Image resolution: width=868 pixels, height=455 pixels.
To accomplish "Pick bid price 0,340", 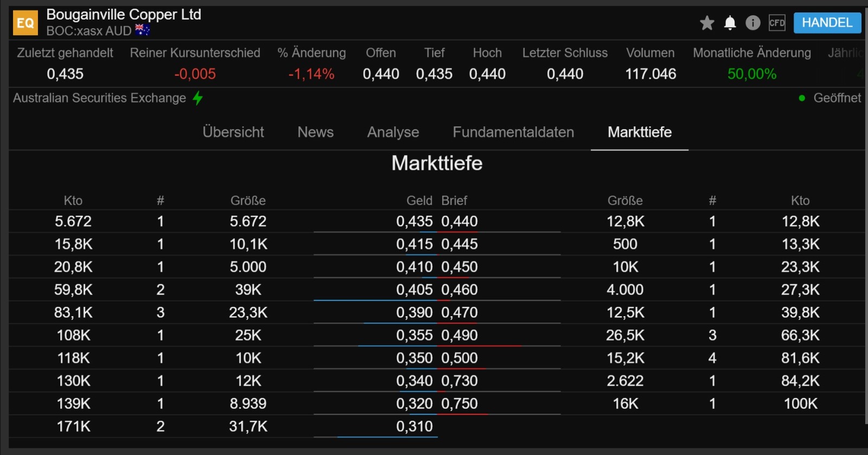I will (414, 381).
